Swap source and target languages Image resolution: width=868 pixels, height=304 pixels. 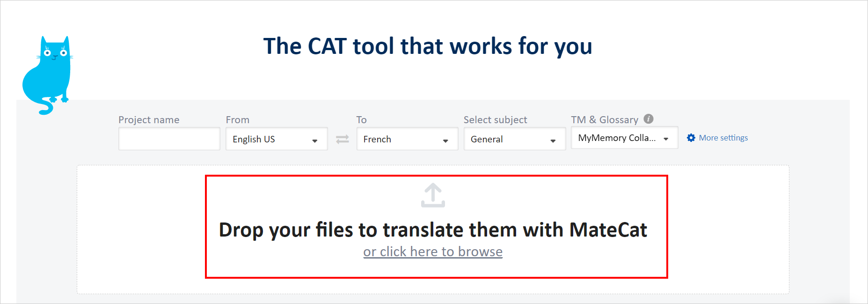(343, 139)
